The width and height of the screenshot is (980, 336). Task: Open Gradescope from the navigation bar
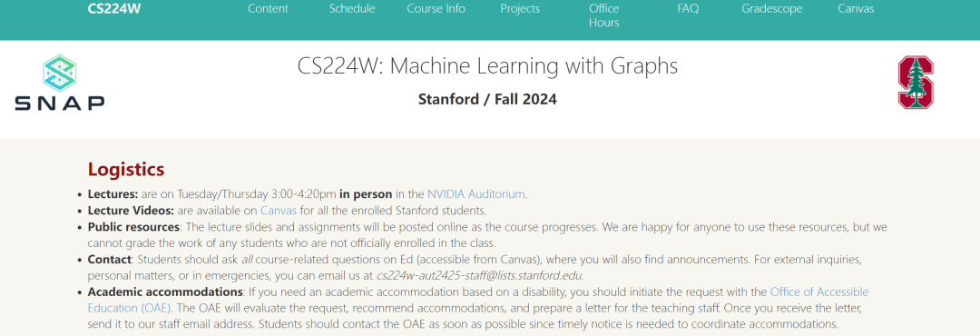(x=772, y=9)
